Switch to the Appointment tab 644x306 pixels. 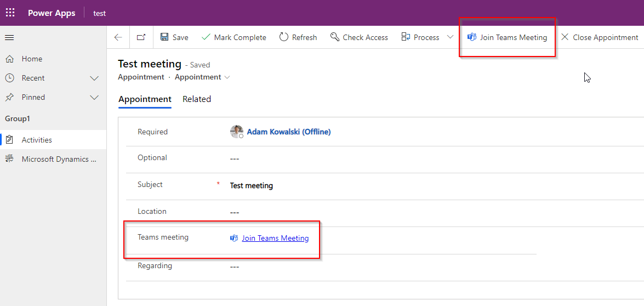(x=145, y=99)
